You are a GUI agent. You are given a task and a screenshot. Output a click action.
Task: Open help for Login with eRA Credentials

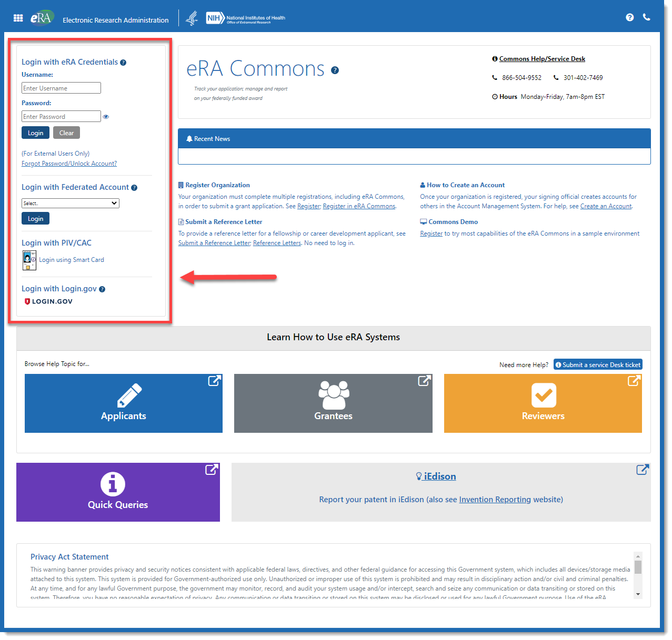(x=123, y=63)
